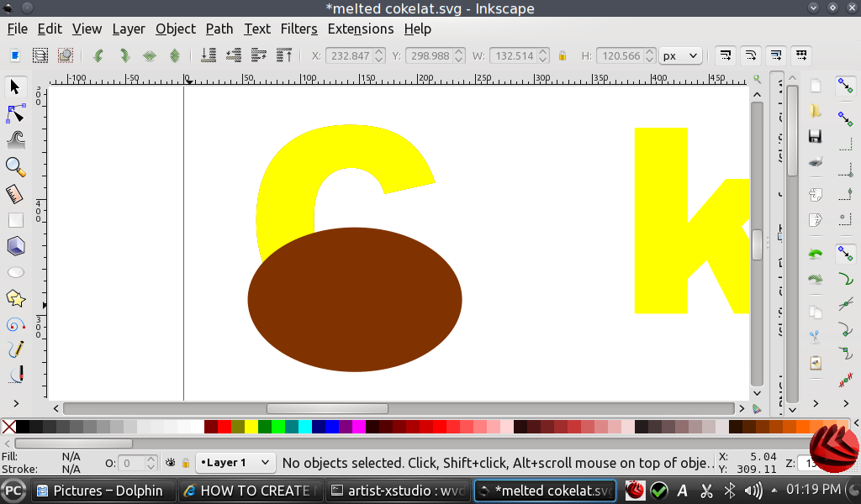Toggle snap bounding boxes button
Screen dimensions: 861x504
(x=846, y=118)
